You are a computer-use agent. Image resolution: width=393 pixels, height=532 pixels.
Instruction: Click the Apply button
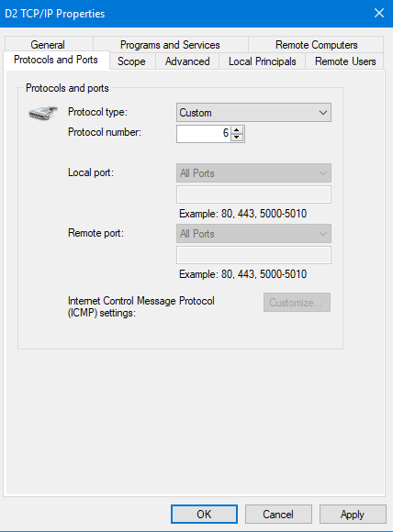click(x=353, y=514)
